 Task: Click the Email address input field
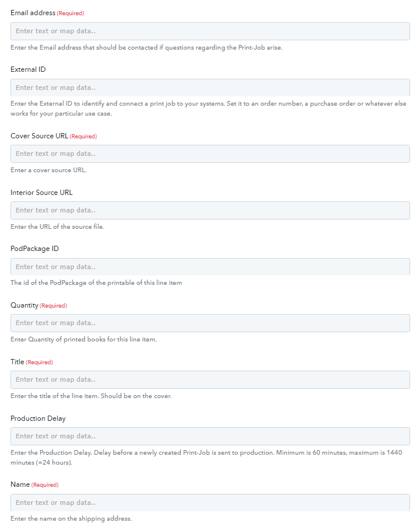210,31
